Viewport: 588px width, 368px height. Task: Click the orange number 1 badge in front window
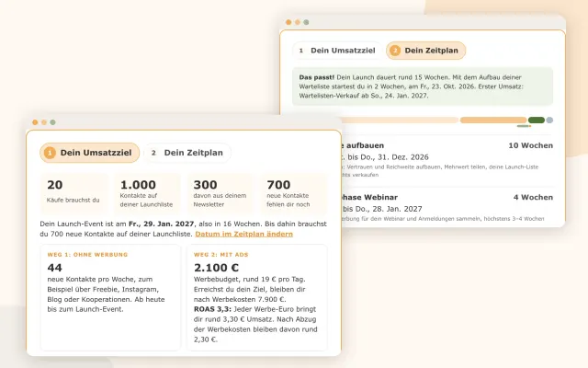click(50, 153)
